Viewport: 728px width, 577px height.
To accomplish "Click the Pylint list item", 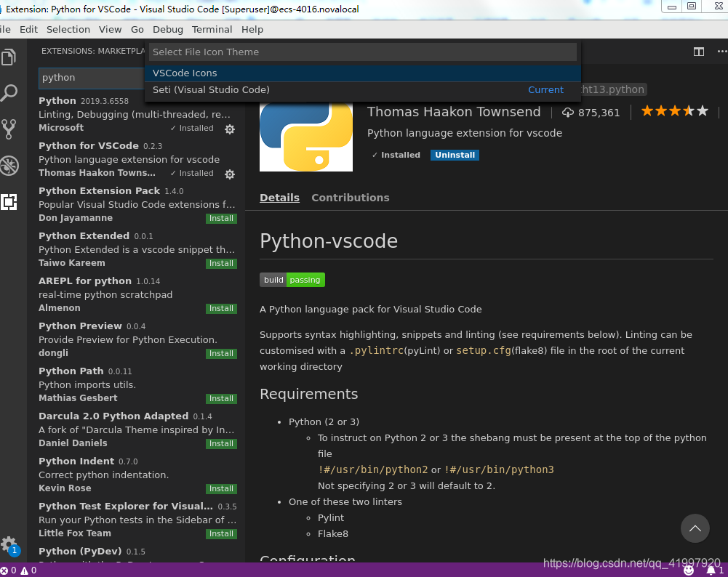I will pyautogui.click(x=331, y=517).
